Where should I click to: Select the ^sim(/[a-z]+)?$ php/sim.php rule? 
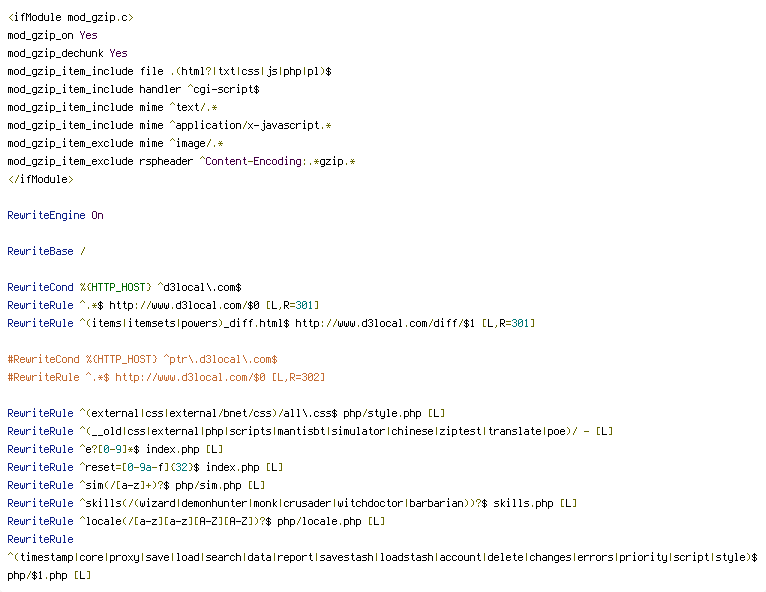136,486
